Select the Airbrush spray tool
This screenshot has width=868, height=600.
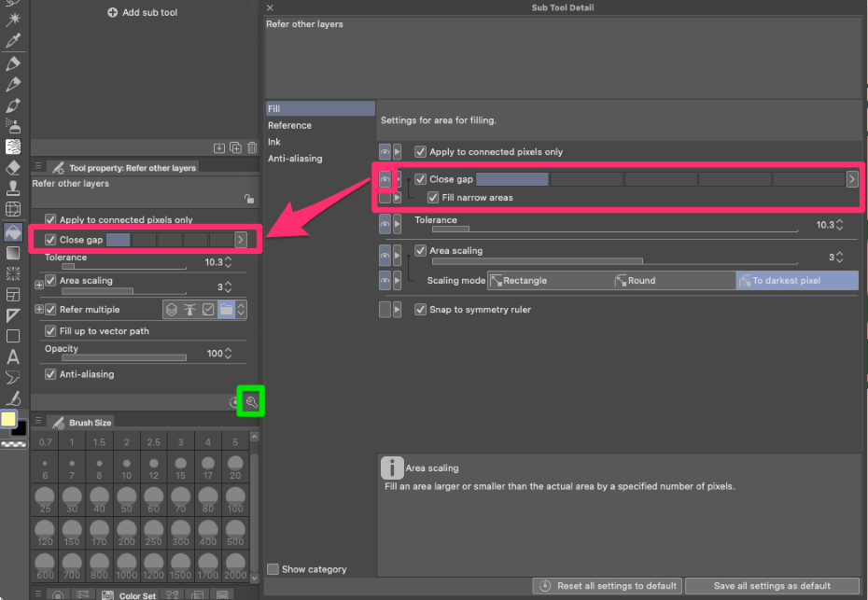pyautogui.click(x=13, y=126)
